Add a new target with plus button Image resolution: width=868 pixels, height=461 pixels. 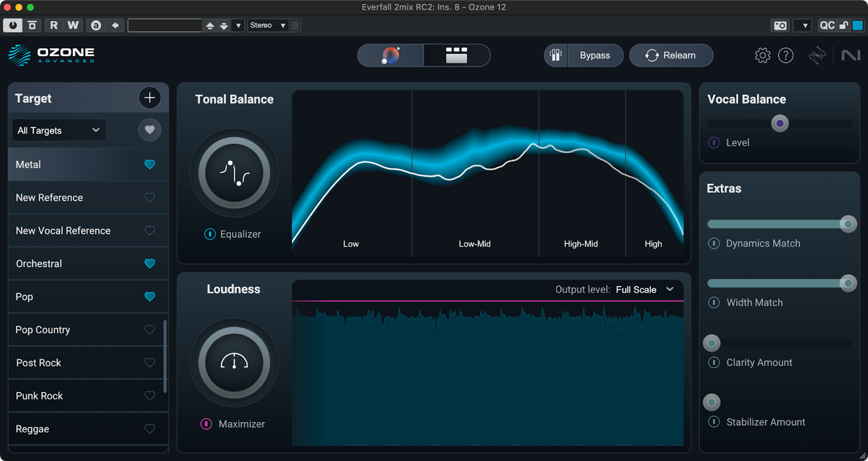pos(150,98)
